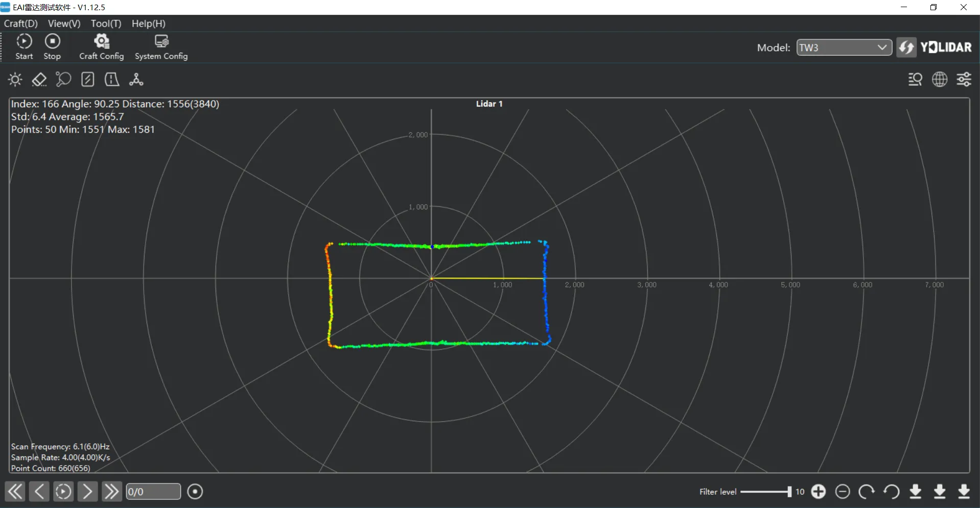
Task: Click the "Filter level" label
Action: [x=718, y=492]
